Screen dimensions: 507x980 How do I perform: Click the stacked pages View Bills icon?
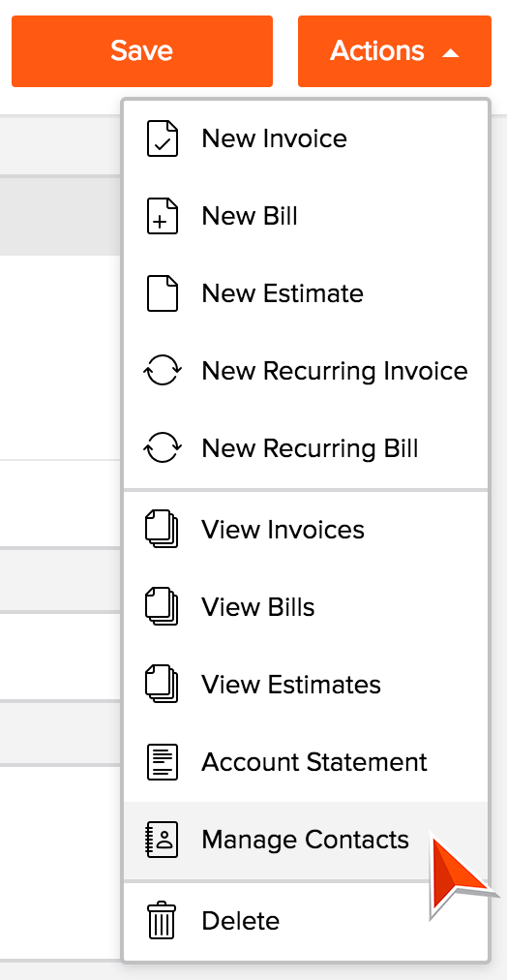coord(162,607)
